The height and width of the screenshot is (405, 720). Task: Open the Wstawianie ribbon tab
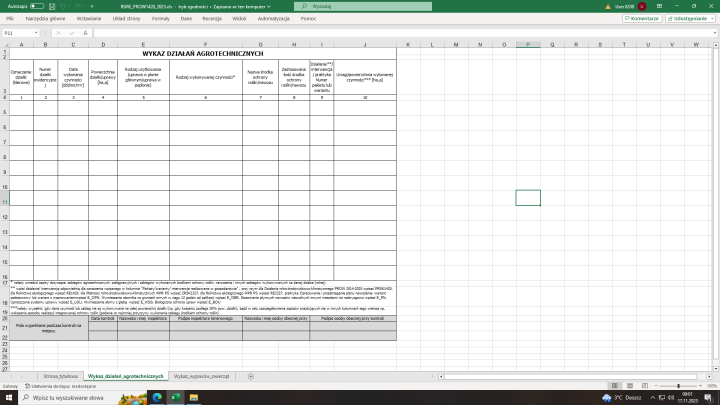(x=88, y=18)
